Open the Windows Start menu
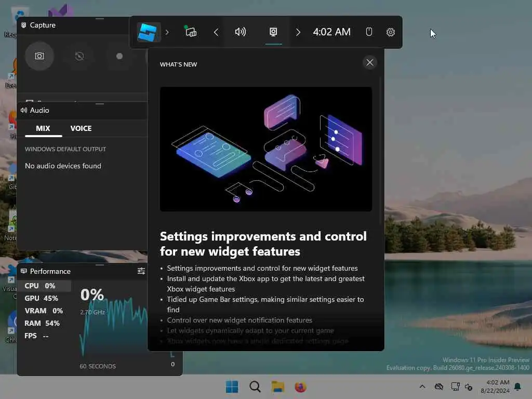532x399 pixels. pos(232,387)
